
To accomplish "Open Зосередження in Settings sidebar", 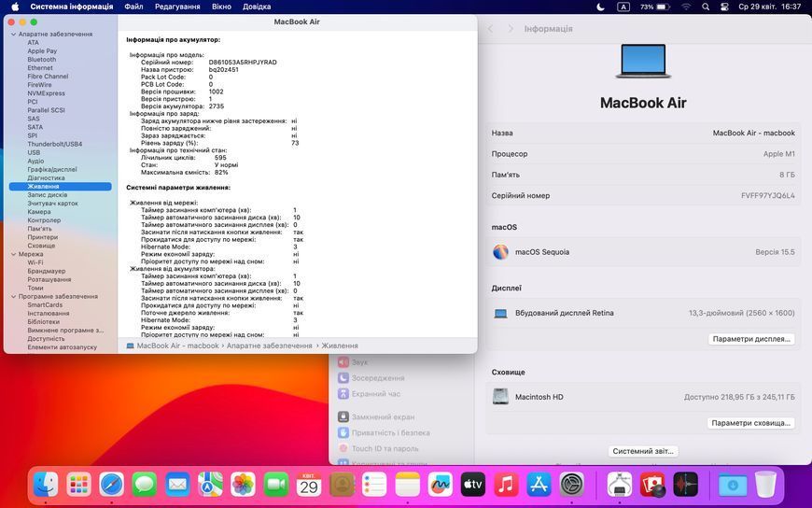I will click(378, 378).
